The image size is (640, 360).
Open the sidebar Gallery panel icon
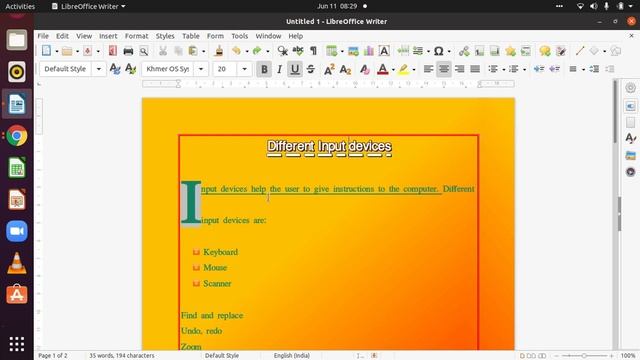(630, 155)
